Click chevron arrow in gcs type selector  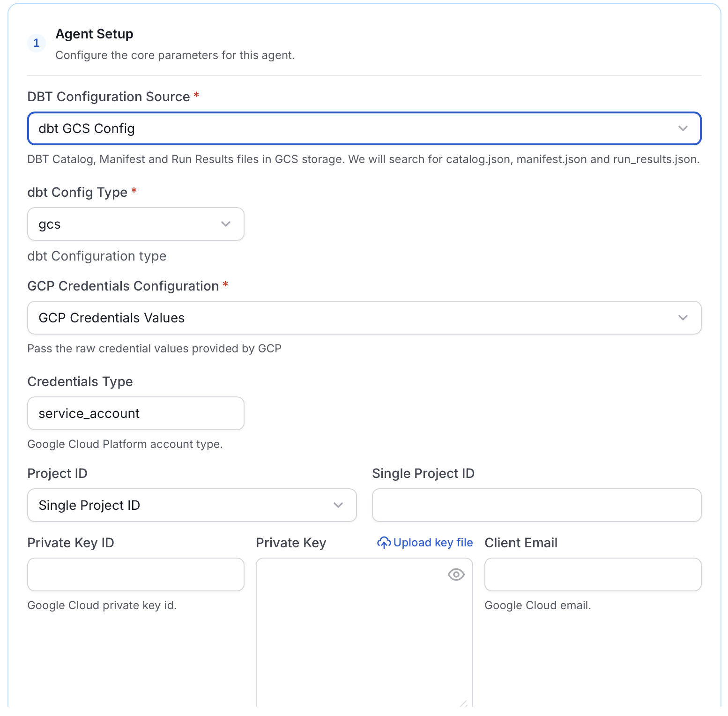coord(226,224)
